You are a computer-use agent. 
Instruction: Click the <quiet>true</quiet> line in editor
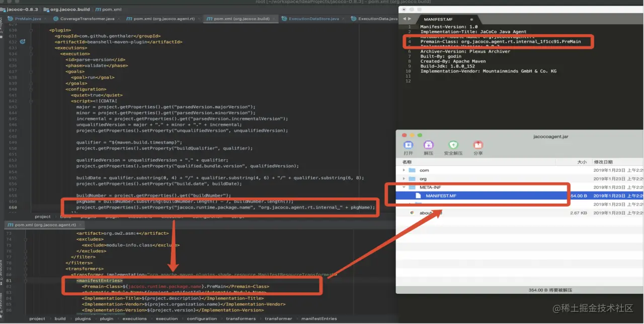click(x=97, y=95)
